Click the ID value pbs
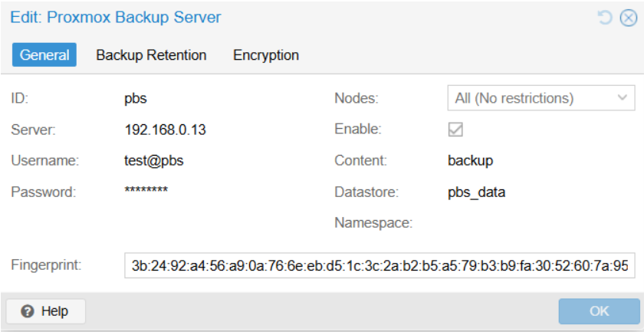 (136, 99)
